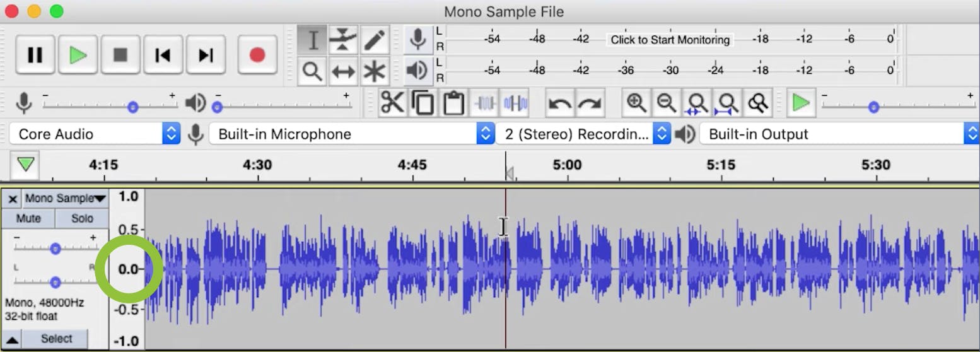
Task: Select the Multi-Tool asterisk icon
Action: (375, 71)
